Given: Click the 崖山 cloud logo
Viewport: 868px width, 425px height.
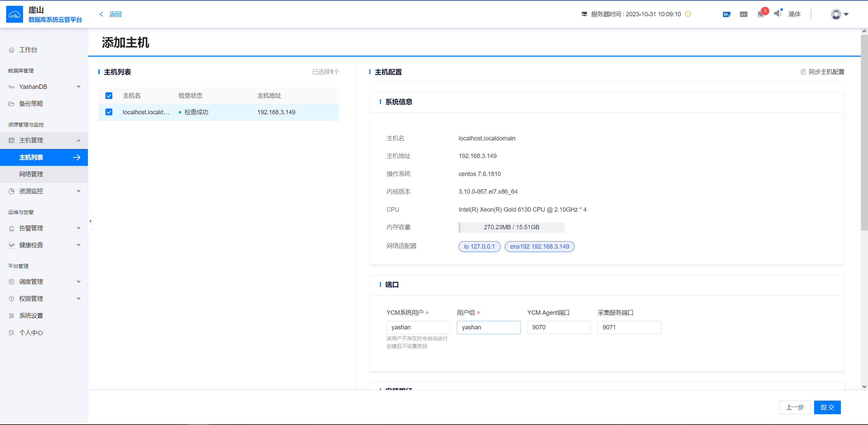Looking at the screenshot, I should 15,14.
